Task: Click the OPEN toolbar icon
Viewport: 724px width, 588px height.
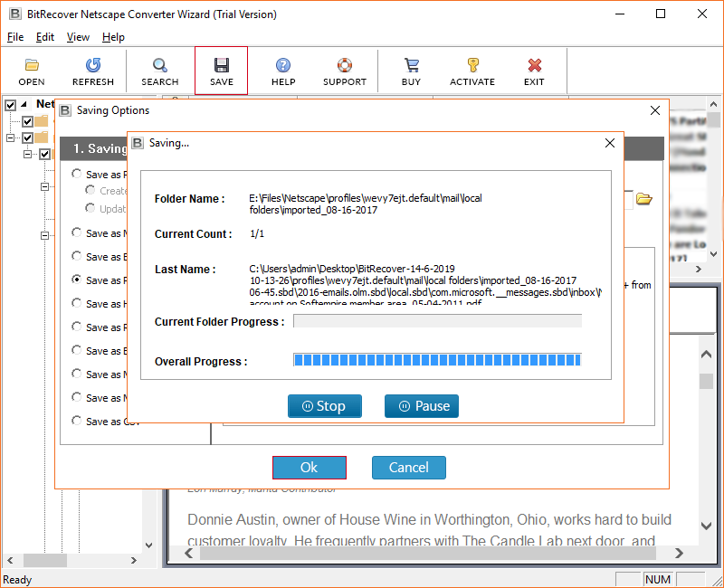Action: 32,65
